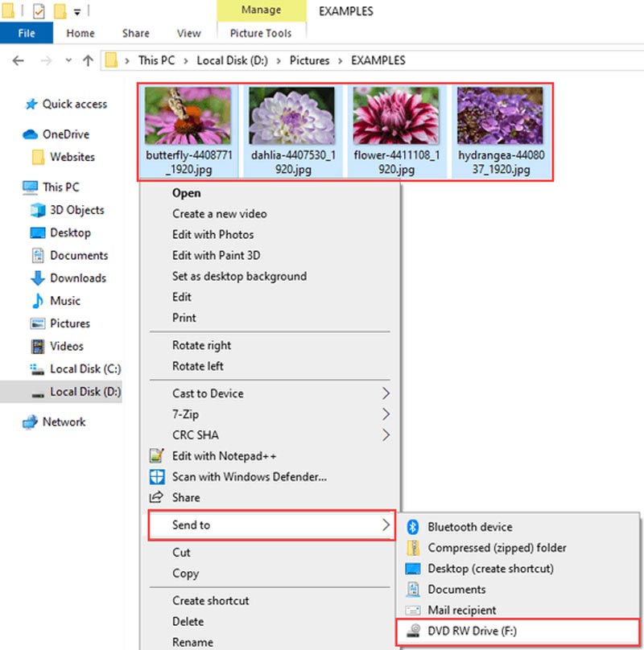Select the butterfly-4408771_1920.jpg thumbnail

click(188, 116)
